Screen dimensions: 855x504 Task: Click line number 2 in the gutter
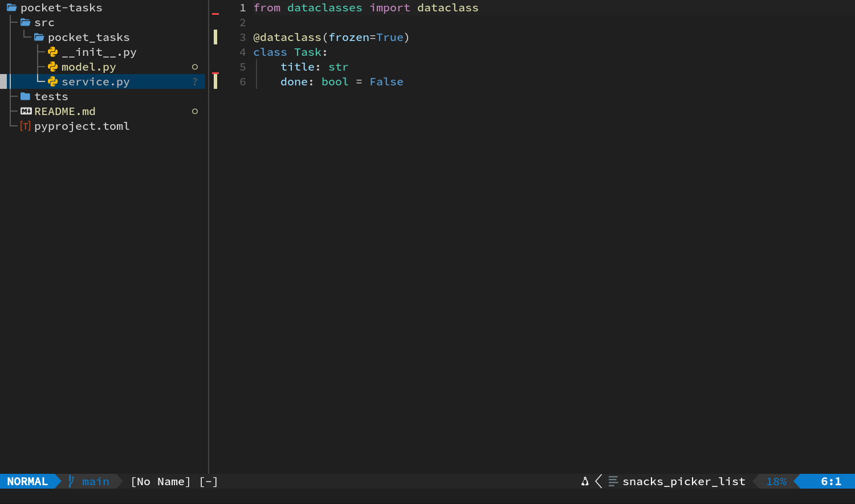243,23
